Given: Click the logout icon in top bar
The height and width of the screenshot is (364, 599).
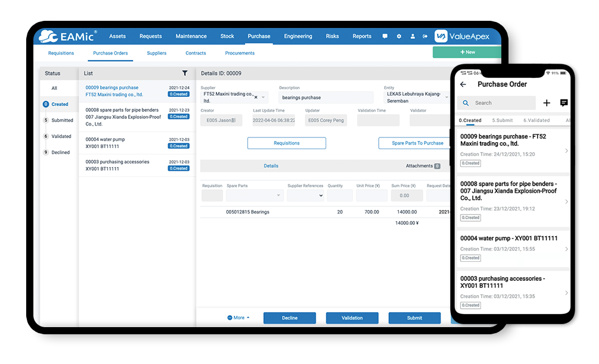Looking at the screenshot, I should coord(425,36).
